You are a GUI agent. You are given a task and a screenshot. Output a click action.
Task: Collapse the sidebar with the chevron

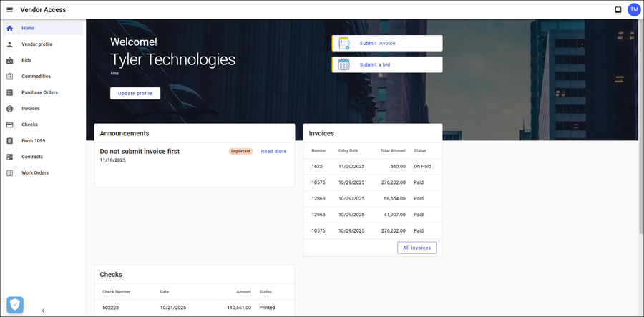coord(43,311)
